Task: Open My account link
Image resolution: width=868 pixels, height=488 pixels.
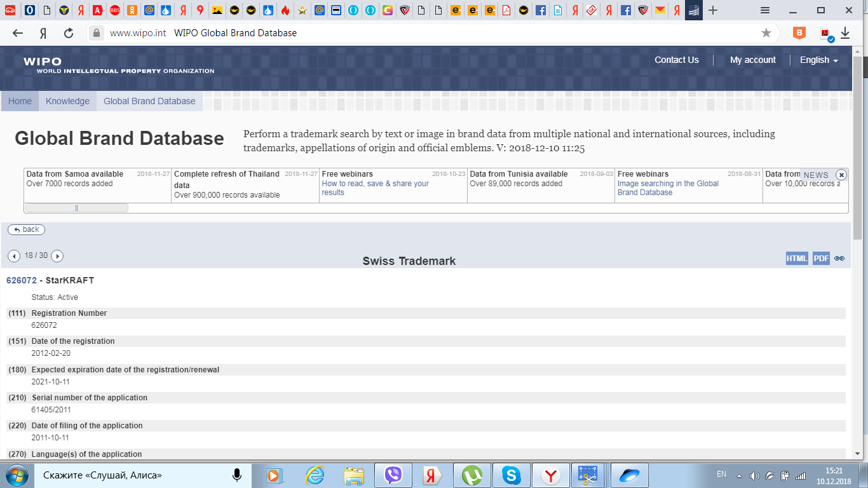Action: pos(753,60)
